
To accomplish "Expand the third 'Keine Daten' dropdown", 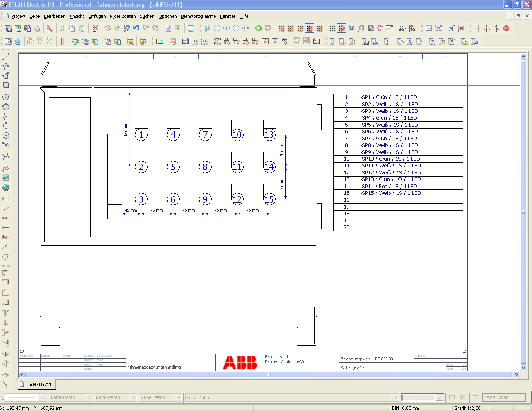I will (x=178, y=398).
